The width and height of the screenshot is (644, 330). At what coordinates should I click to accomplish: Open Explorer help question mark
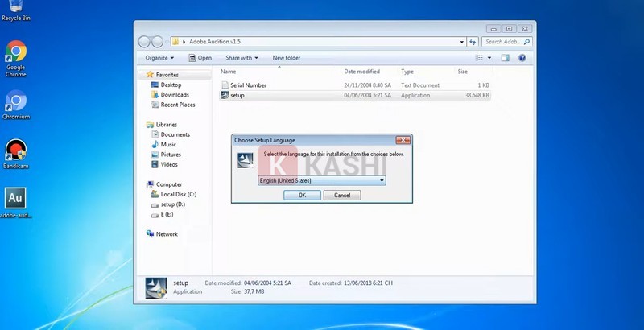coord(522,58)
